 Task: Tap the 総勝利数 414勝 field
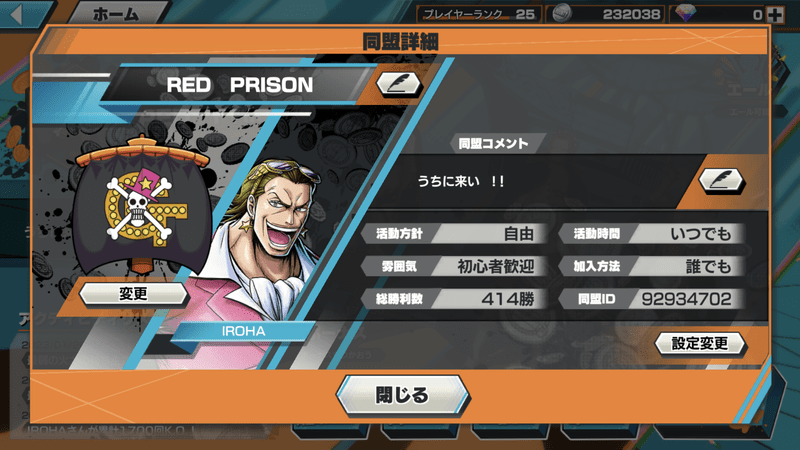(454, 298)
